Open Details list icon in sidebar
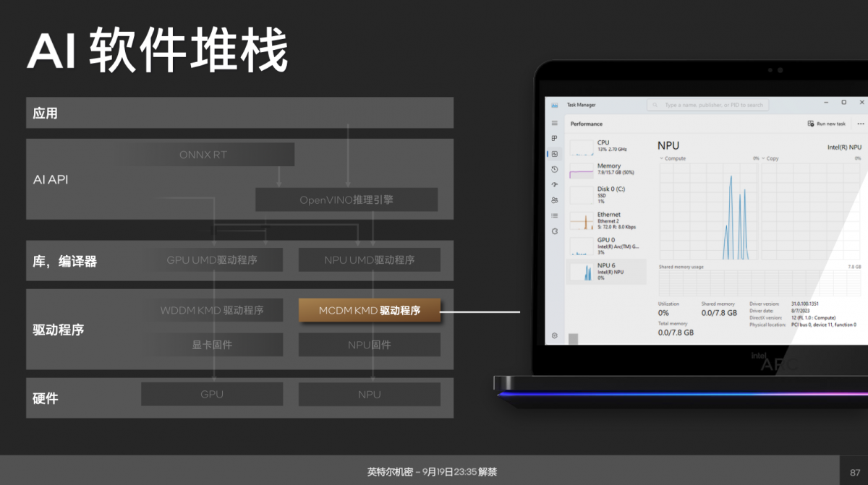This screenshot has width=868, height=485. [555, 215]
